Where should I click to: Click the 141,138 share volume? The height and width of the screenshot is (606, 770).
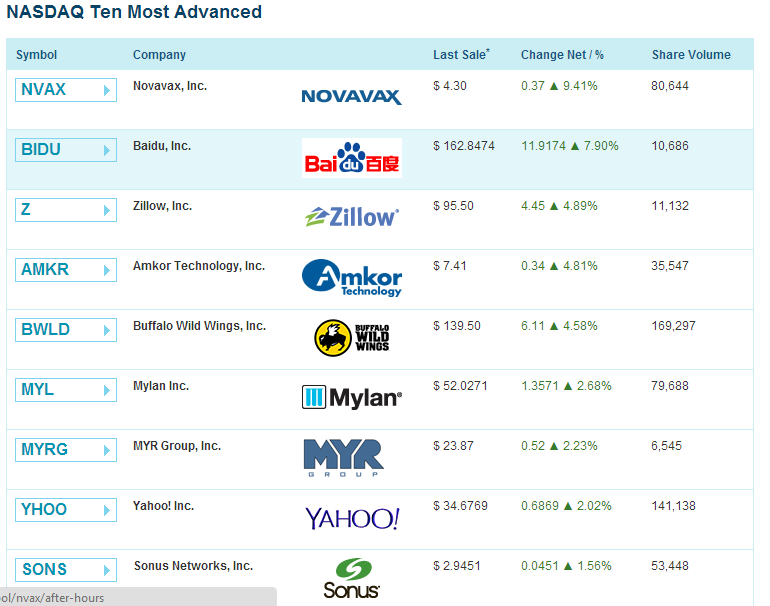[673, 505]
